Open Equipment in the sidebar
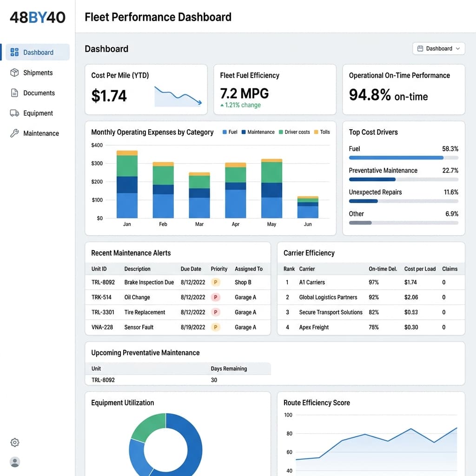The height and width of the screenshot is (476, 476). click(x=38, y=113)
